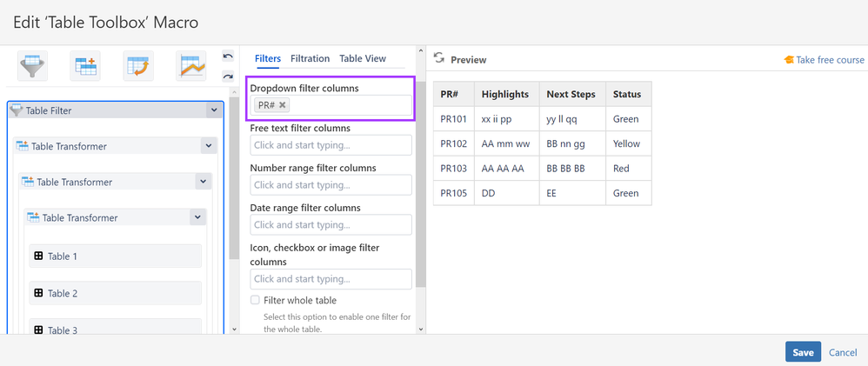Screen dimensions: 868x366
Task: Toggle the third Table Transformer chevron
Action: click(197, 217)
